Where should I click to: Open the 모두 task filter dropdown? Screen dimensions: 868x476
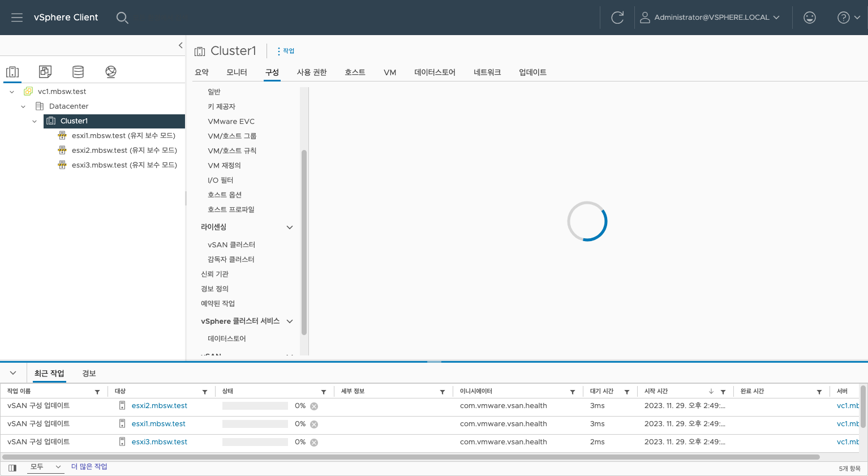(46, 467)
